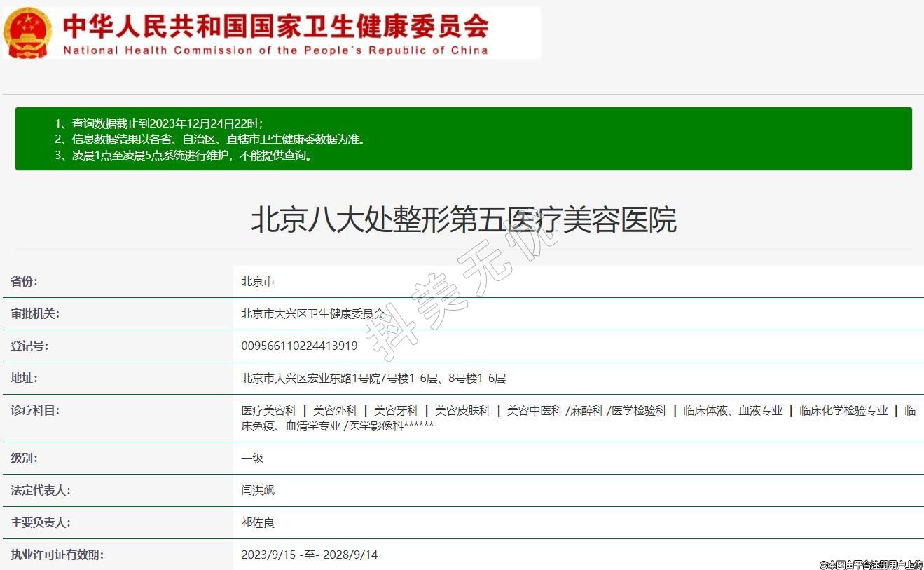Click 美容皮肤科 in the departments list

click(462, 411)
